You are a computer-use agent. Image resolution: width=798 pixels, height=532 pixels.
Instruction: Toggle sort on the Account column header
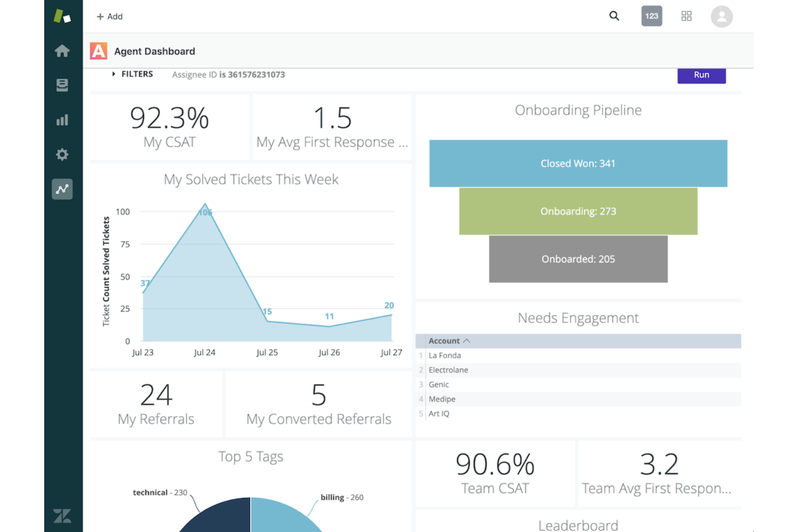point(446,341)
